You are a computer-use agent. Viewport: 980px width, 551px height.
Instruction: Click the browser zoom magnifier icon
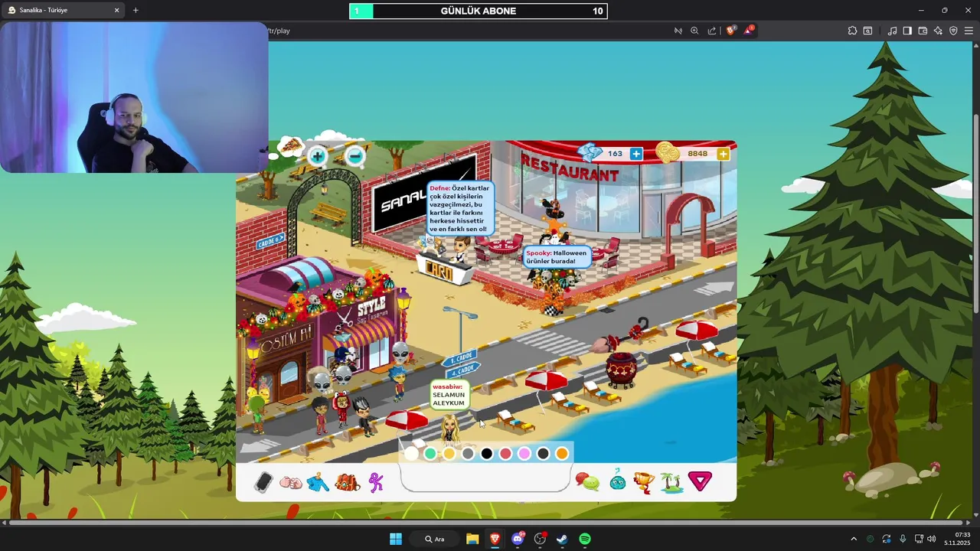pyautogui.click(x=694, y=31)
